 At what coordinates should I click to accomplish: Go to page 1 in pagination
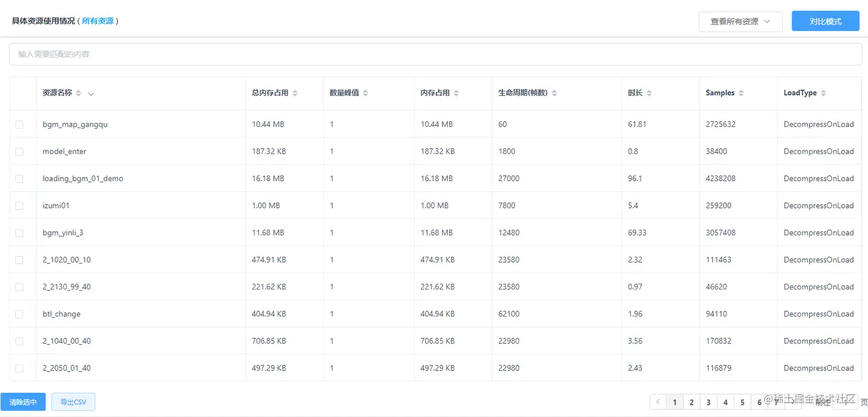675,402
